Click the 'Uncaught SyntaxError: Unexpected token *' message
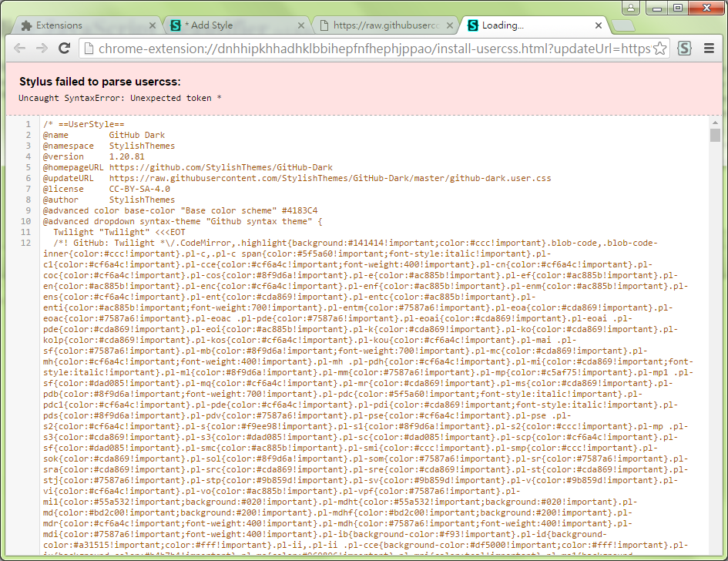This screenshot has height=561, width=728. point(119,98)
